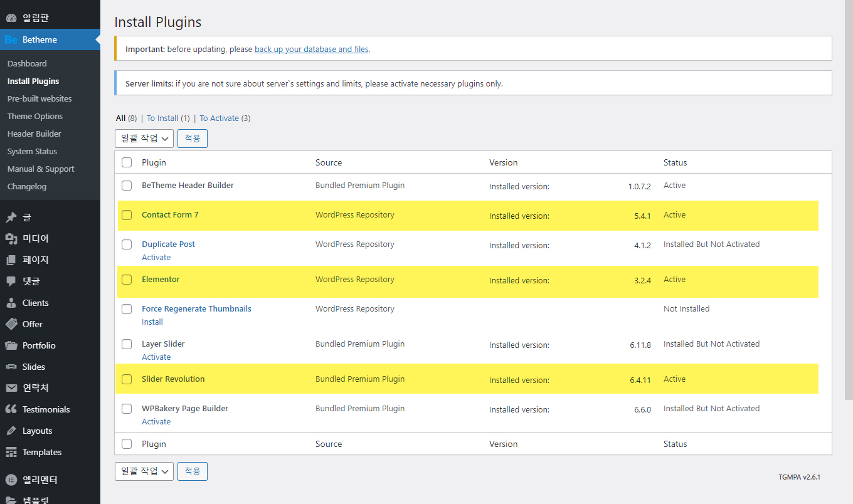Select the Duplicate Post row checkbox
Screen dimensions: 853x504
tap(127, 244)
